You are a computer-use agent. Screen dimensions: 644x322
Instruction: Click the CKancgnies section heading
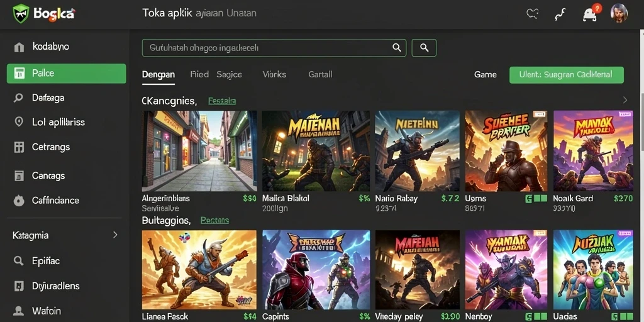click(169, 101)
